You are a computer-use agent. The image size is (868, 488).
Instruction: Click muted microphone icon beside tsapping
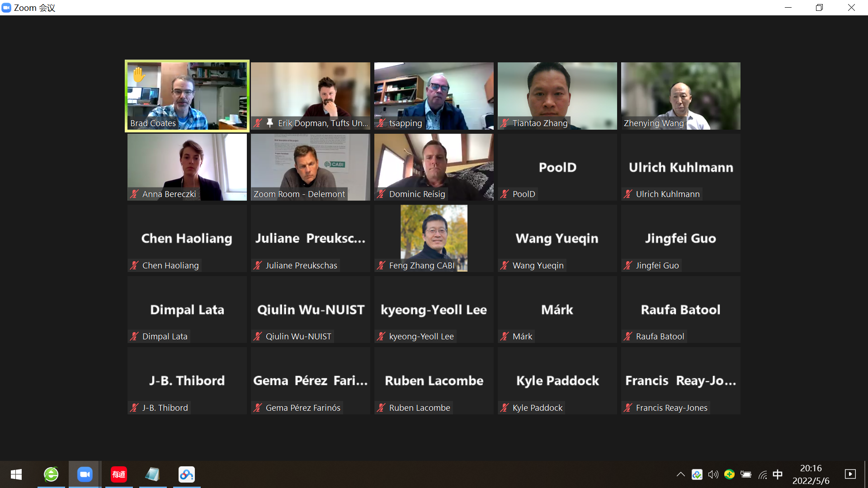pyautogui.click(x=382, y=123)
